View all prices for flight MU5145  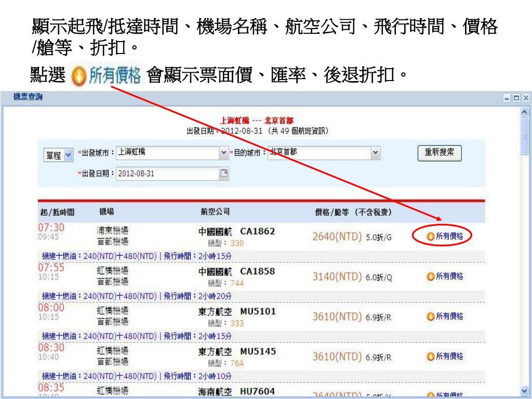coord(445,356)
